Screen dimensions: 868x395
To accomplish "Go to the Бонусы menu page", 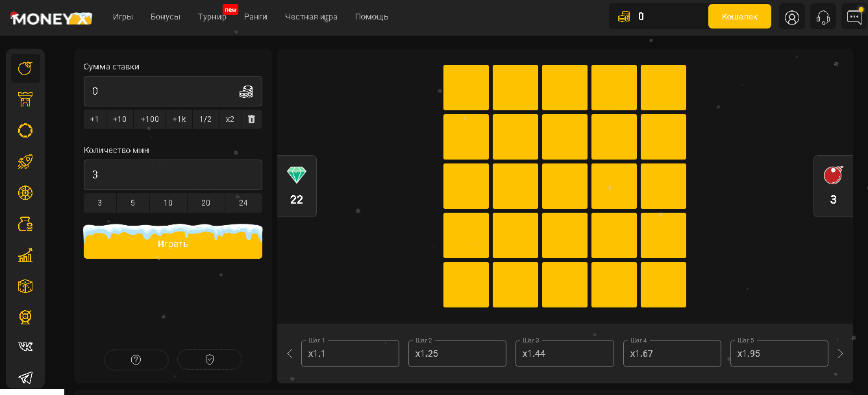I will pos(166,17).
